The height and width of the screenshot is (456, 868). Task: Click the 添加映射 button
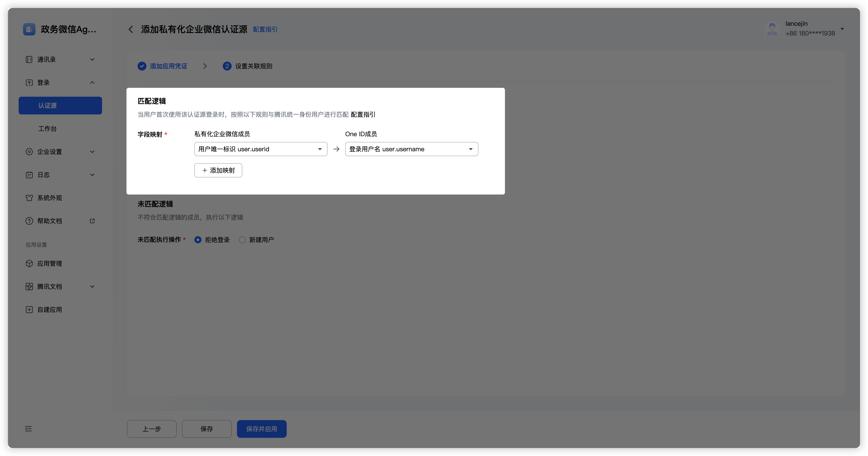[x=218, y=170]
